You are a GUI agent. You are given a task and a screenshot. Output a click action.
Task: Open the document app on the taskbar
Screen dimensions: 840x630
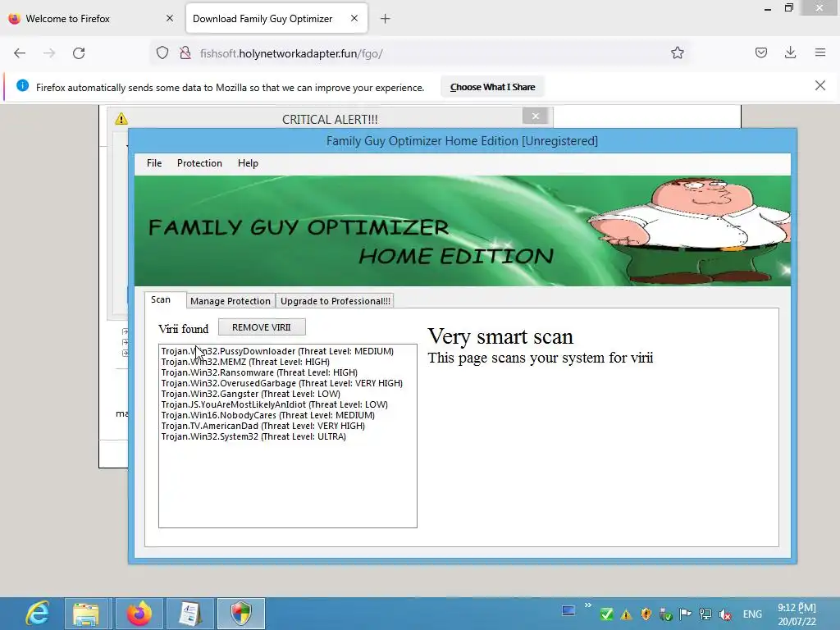pos(189,614)
